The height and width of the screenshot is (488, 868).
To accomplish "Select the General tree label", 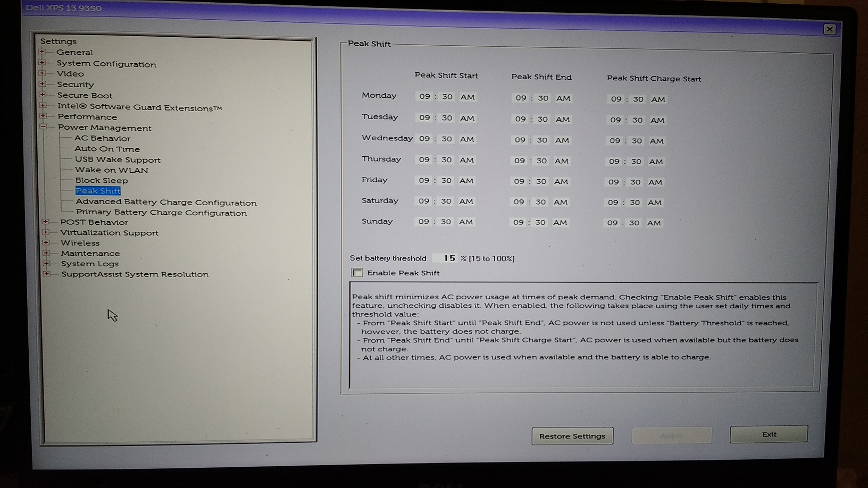I will click(74, 52).
